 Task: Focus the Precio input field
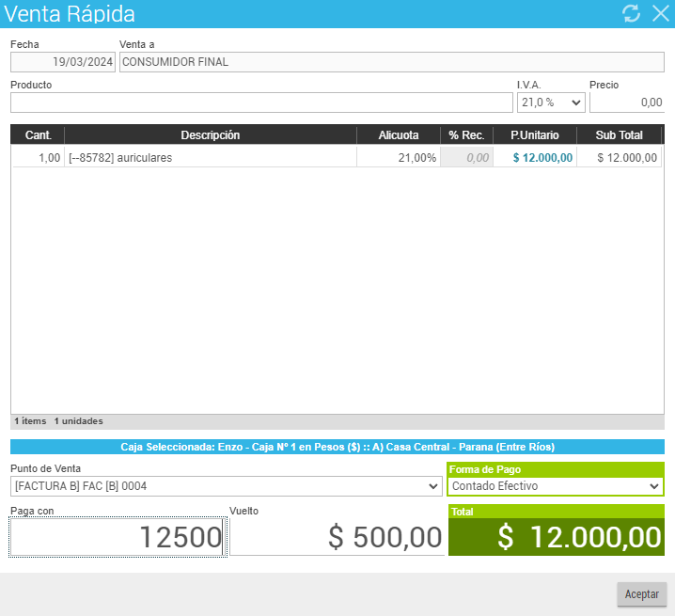point(626,102)
